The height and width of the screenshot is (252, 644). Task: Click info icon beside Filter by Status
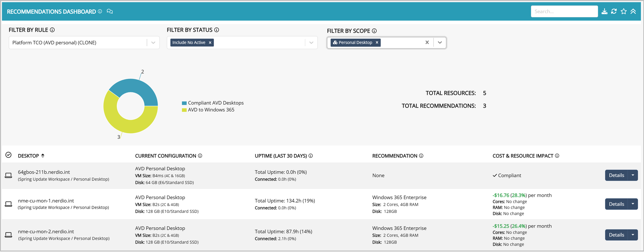coord(216,30)
